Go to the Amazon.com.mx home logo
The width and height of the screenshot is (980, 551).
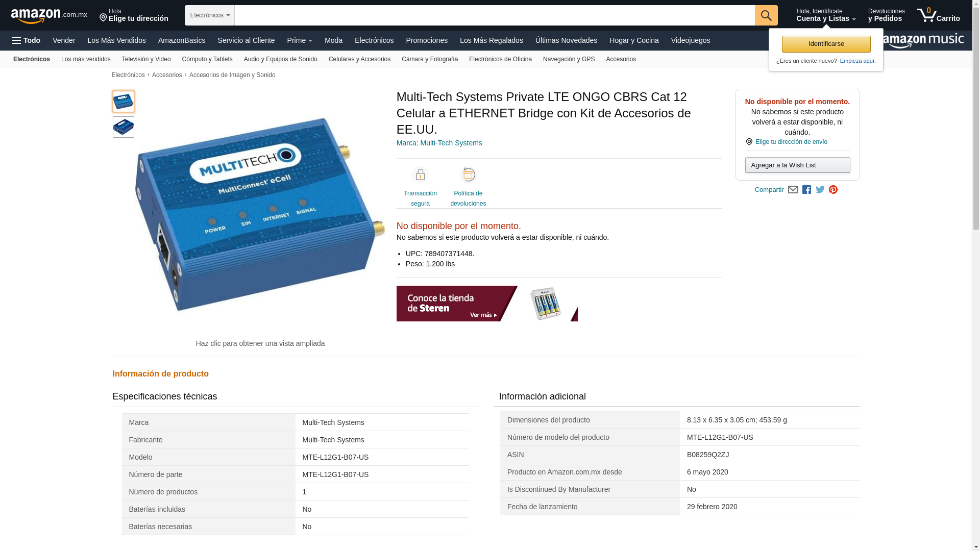pos(49,16)
